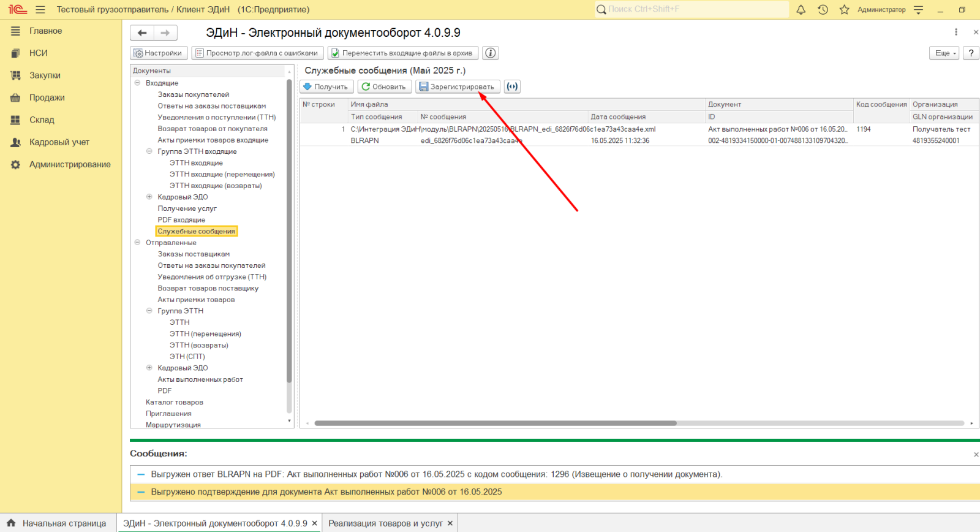
Task: Click the document tree vertical scrollbar
Action: (x=289, y=230)
